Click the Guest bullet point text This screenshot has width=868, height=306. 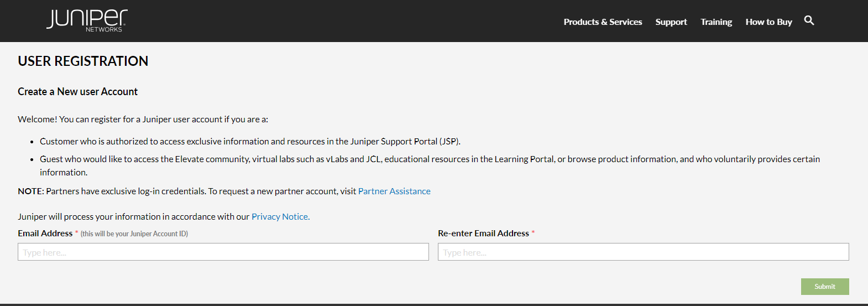(430, 159)
